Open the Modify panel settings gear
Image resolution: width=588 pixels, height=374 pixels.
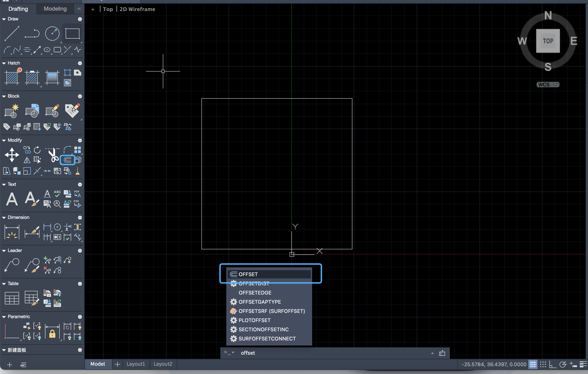pos(80,140)
